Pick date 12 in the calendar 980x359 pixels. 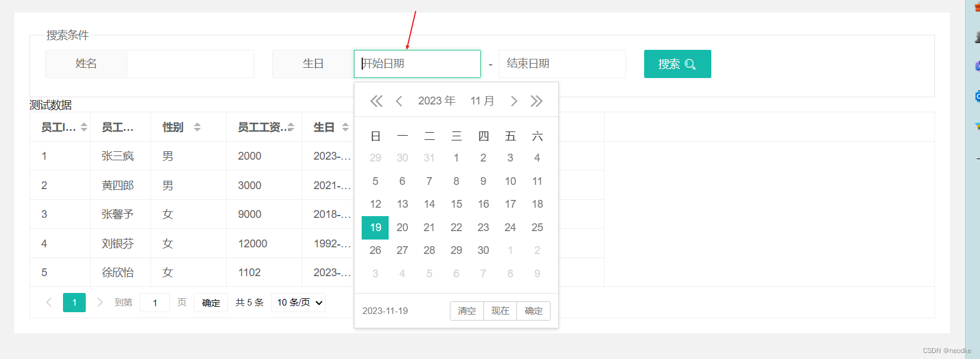(375, 204)
